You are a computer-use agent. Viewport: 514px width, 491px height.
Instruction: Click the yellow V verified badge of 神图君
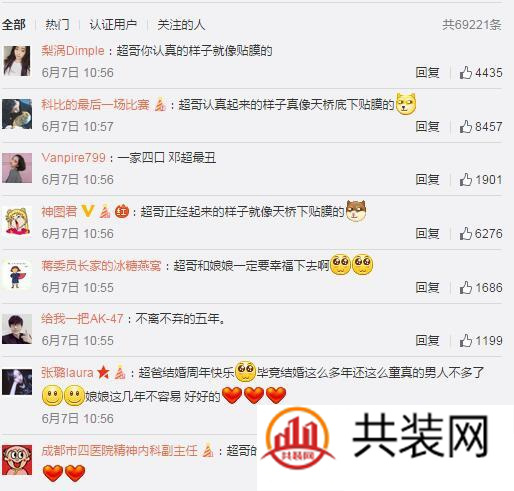click(x=88, y=211)
